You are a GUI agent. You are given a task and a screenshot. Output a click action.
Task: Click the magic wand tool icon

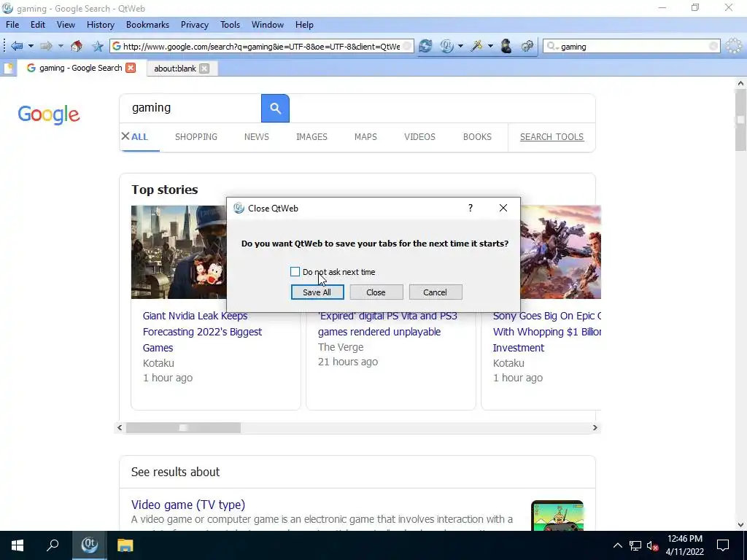click(476, 46)
